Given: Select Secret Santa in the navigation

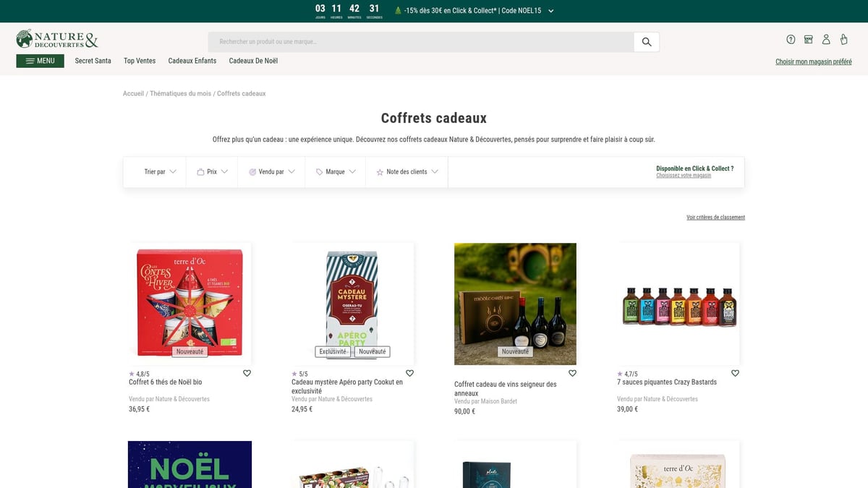Looking at the screenshot, I should (93, 61).
